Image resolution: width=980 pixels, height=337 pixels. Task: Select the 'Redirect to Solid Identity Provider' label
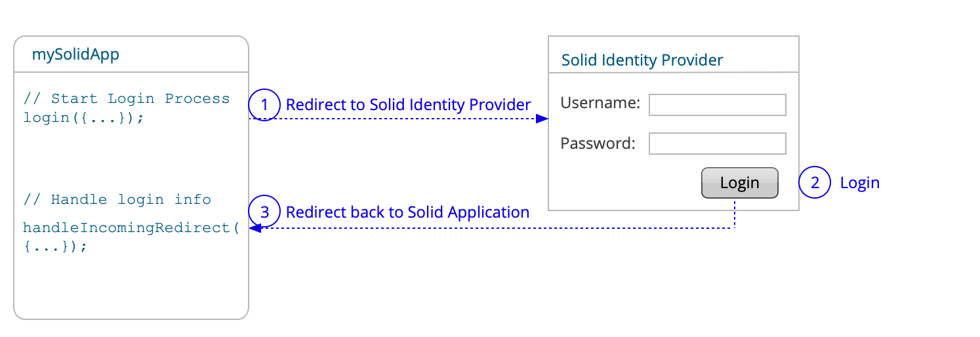click(408, 105)
